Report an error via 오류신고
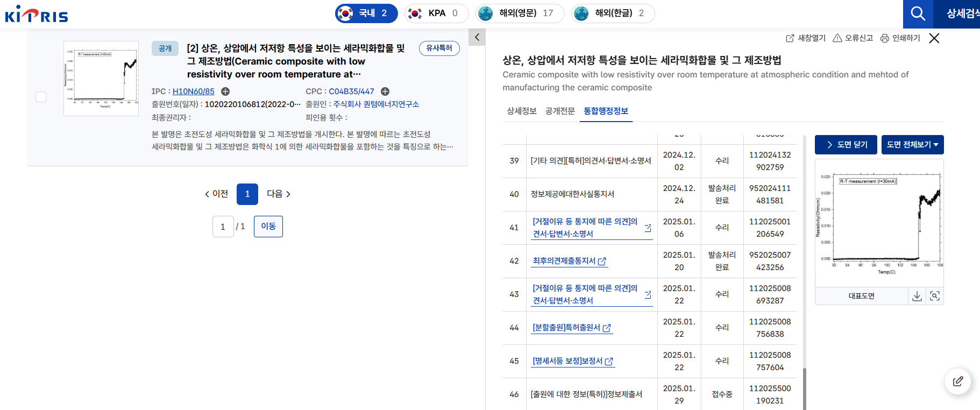Screen dimensions: 980x410 (x=853, y=38)
